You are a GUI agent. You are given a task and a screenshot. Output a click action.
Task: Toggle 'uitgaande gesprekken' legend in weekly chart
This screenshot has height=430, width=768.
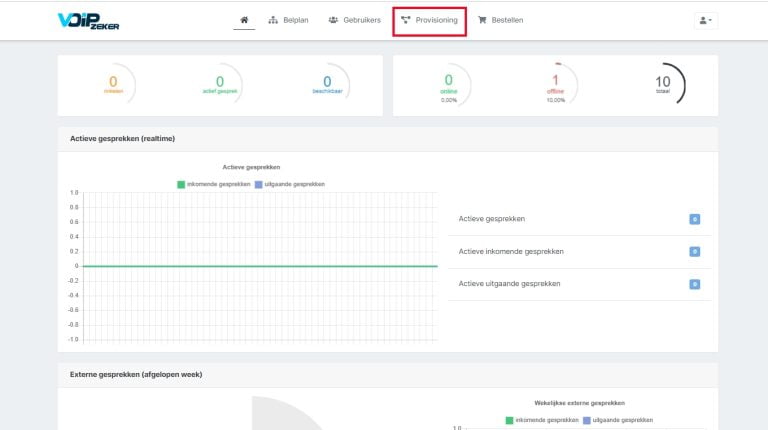(x=618, y=420)
